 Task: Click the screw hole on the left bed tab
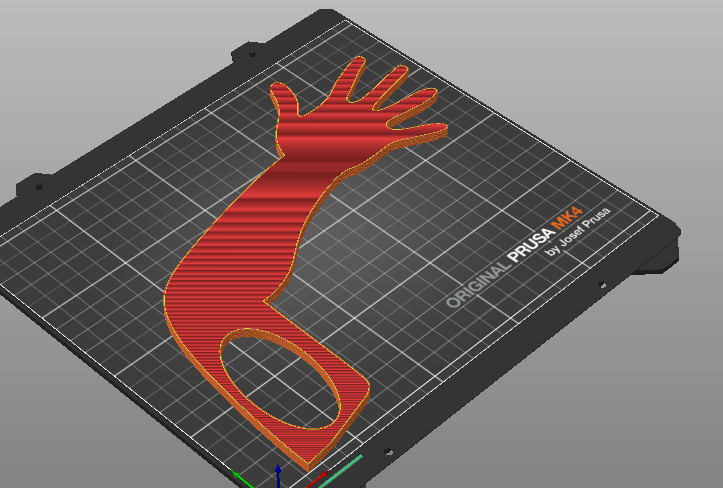[x=39, y=186]
